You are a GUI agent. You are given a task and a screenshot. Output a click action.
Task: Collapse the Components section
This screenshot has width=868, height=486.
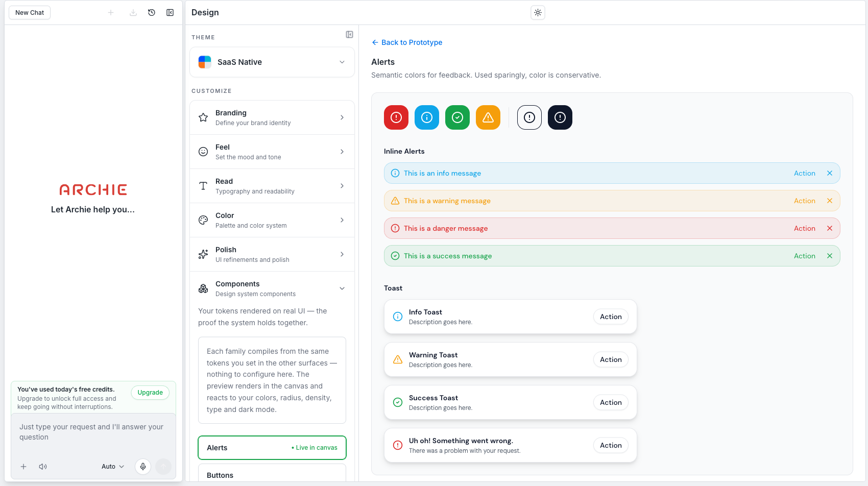272,288
